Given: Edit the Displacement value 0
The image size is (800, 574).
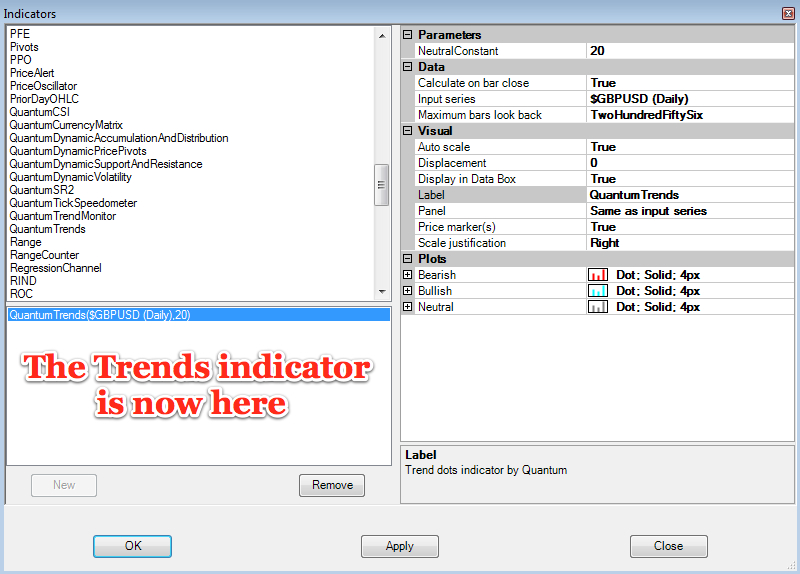Looking at the screenshot, I should coord(690,163).
